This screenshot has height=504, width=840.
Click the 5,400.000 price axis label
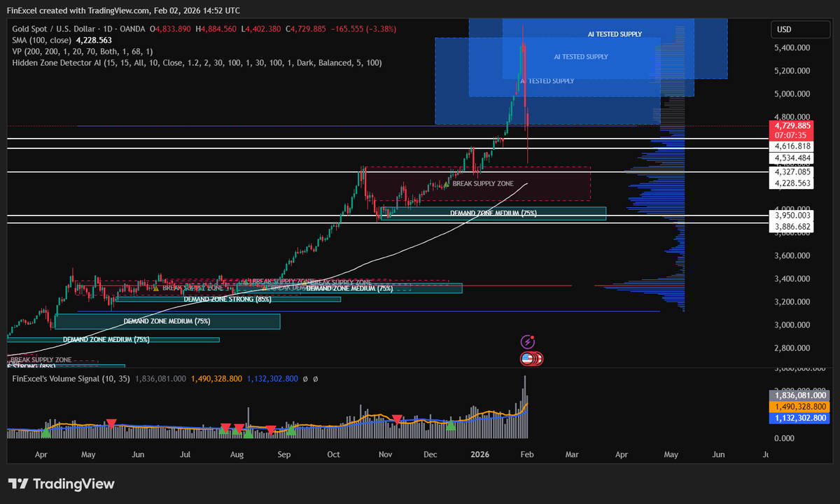pos(793,48)
